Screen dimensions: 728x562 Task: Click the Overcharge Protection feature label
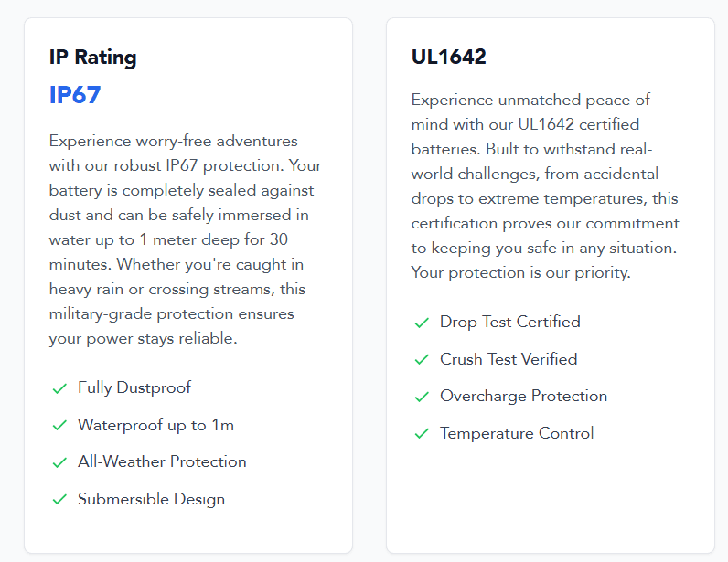[x=523, y=396]
